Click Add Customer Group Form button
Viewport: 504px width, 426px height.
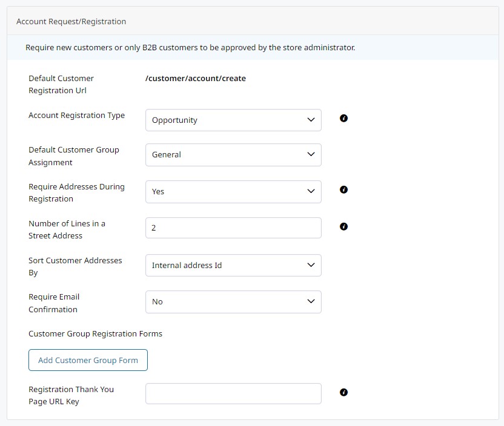(88, 360)
